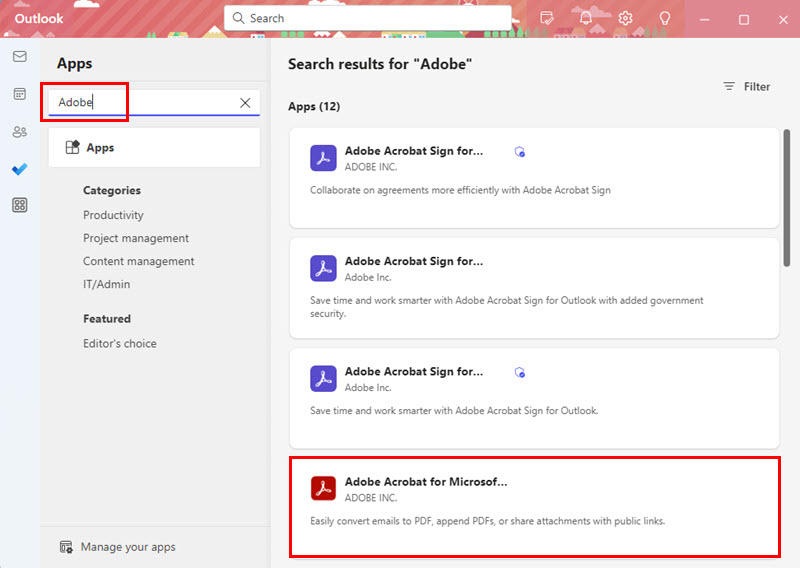
Task: Open the notifications bell icon
Action: [x=586, y=18]
